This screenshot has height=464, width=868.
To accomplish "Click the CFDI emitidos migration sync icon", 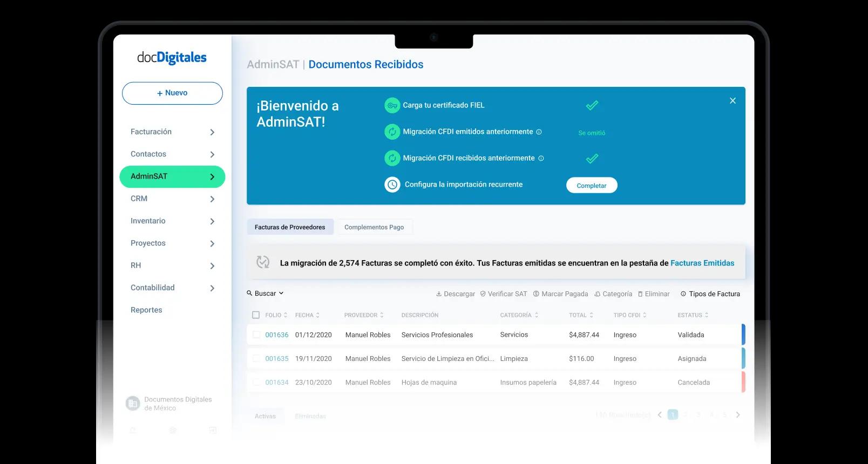I will [392, 132].
